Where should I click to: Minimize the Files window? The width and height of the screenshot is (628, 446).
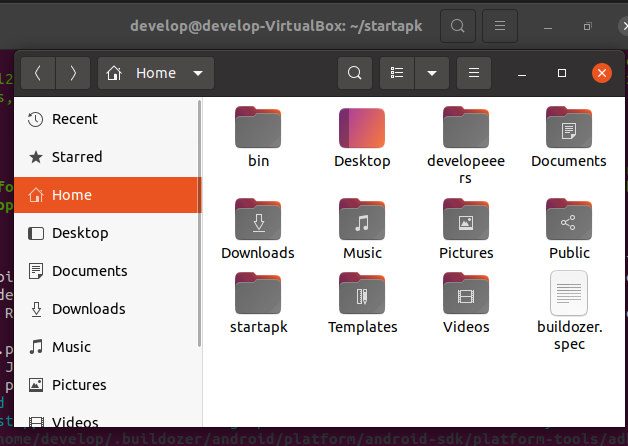[522, 73]
